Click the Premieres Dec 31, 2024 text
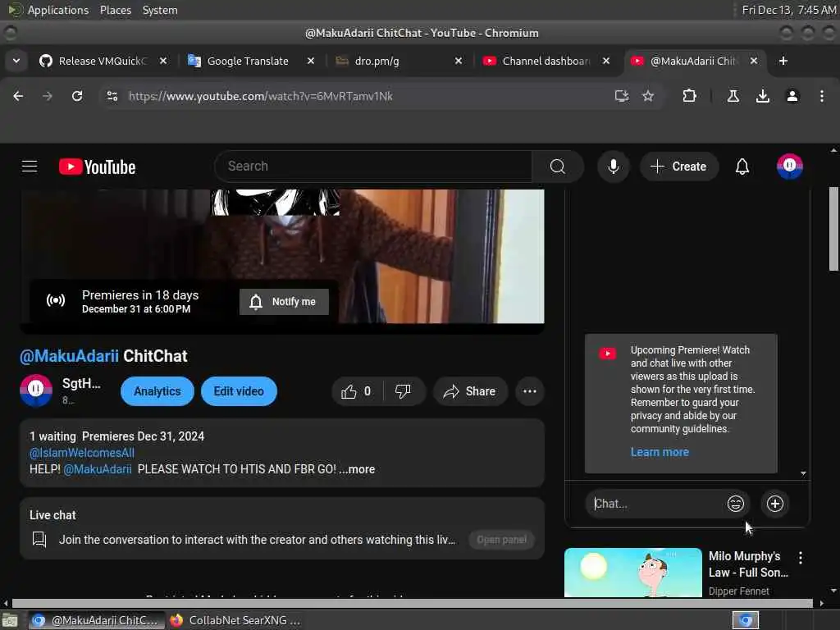This screenshot has height=630, width=840. [143, 436]
